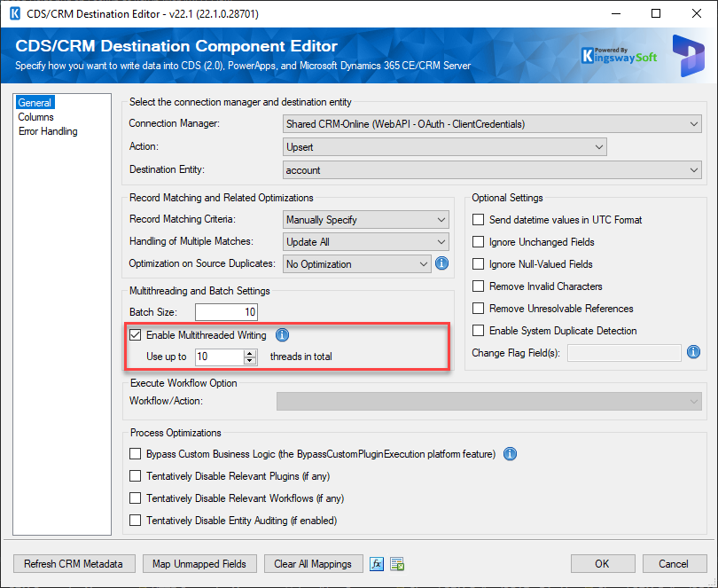718x588 pixels.
Task: Check Tentatively Disable Entity Auditing
Action: 135,521
